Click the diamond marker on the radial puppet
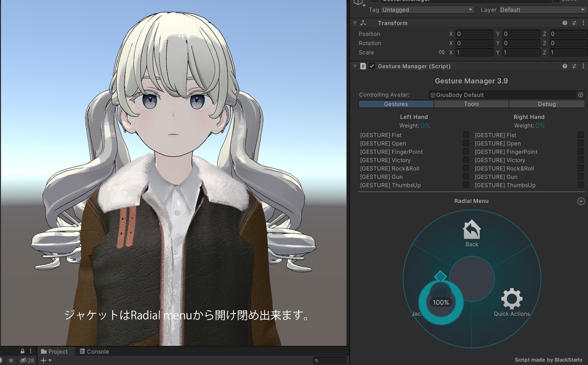 click(440, 276)
